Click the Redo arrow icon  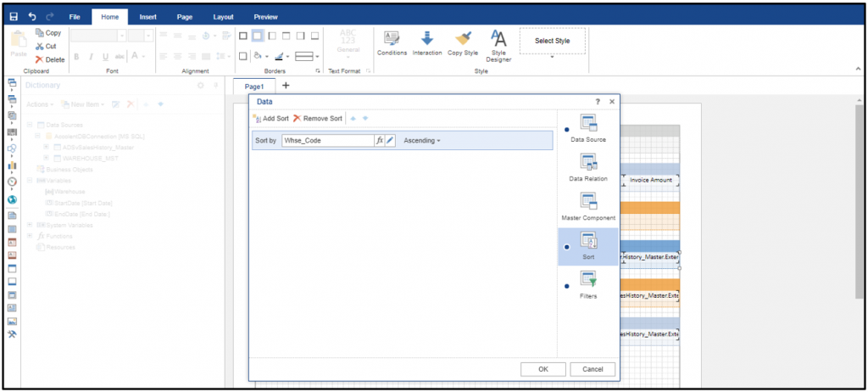50,17
